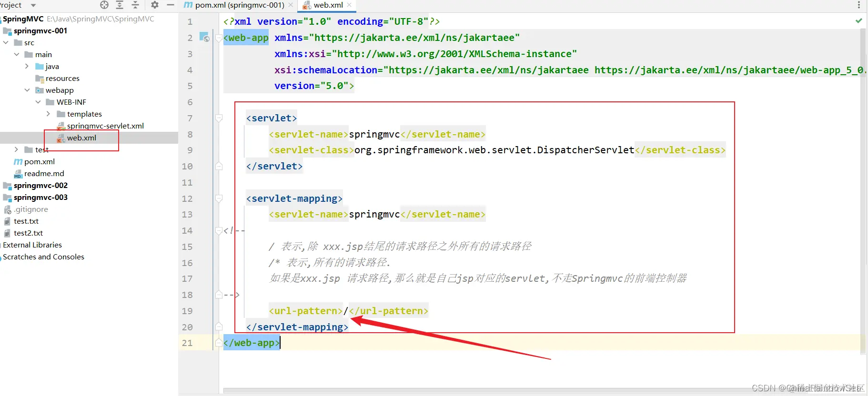Viewport: 868px width, 396px height.
Task: Collapse the main folder
Action: tap(17, 54)
